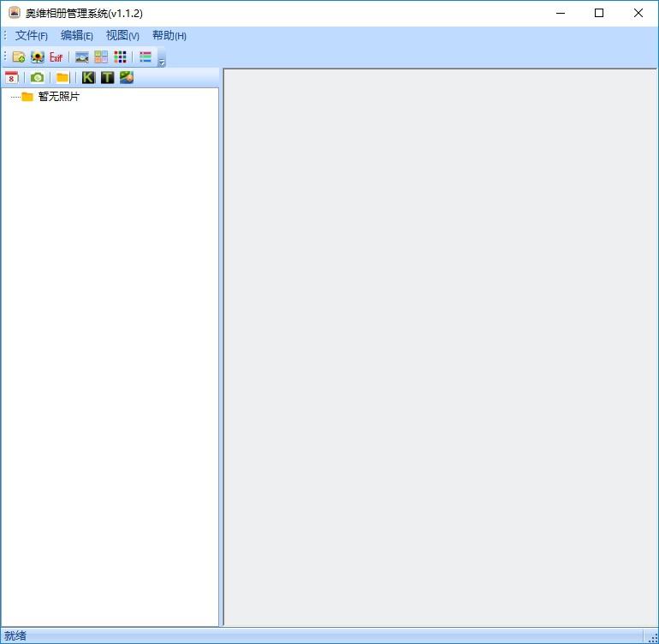Switch to list detail view
The width and height of the screenshot is (659, 644).
[145, 57]
